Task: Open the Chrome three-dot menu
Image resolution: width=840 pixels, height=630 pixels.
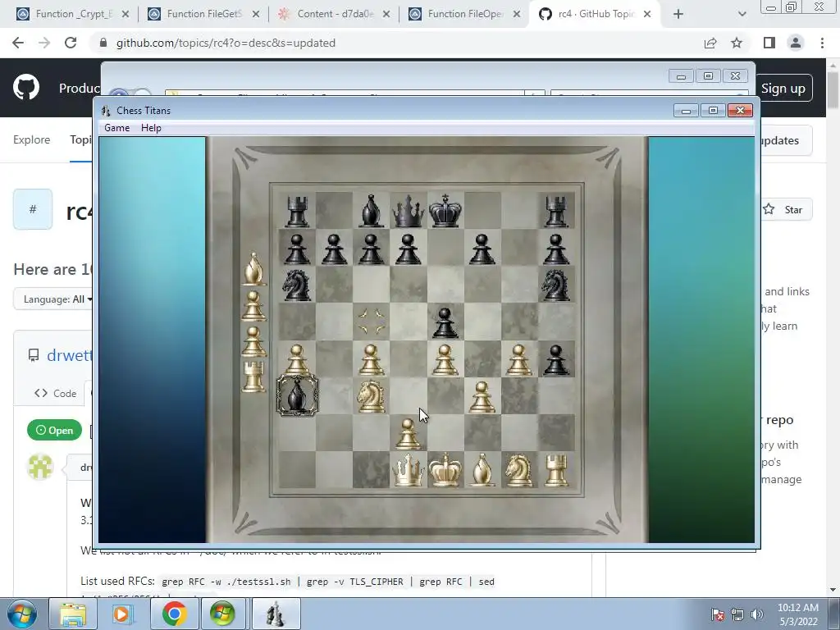Action: pyautogui.click(x=822, y=43)
